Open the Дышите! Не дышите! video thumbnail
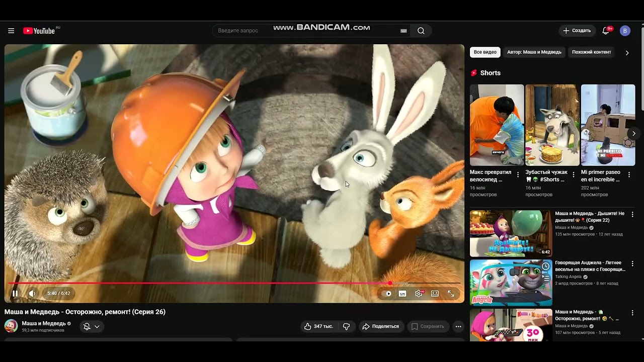The width and height of the screenshot is (644, 362). click(511, 233)
